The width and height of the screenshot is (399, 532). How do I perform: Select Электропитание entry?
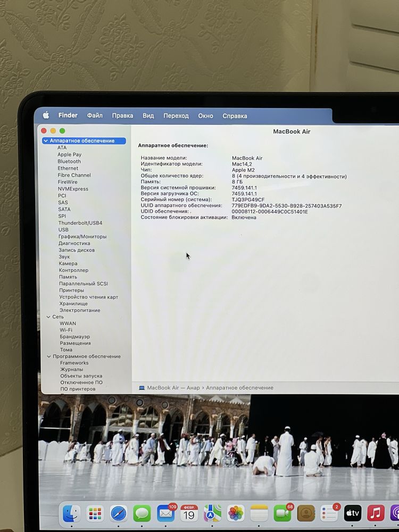coord(80,311)
